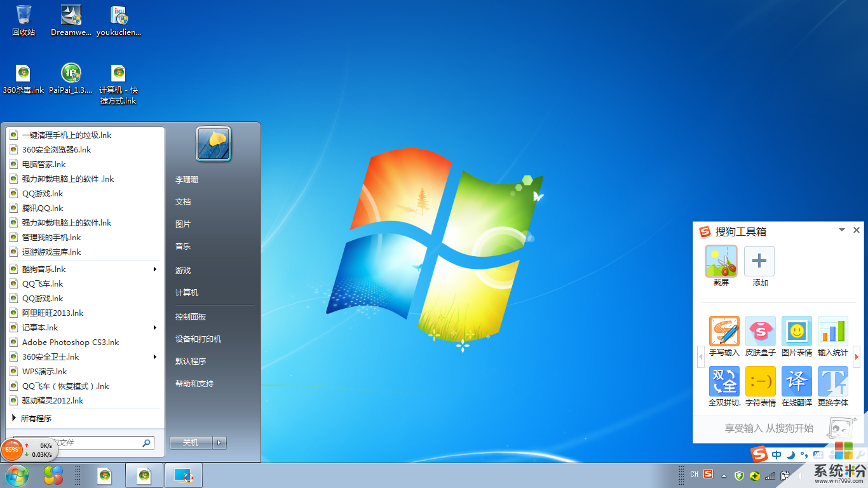Open the remote assistance monitor taskbar icon
Image resolution: width=868 pixels, height=488 pixels.
point(184,475)
